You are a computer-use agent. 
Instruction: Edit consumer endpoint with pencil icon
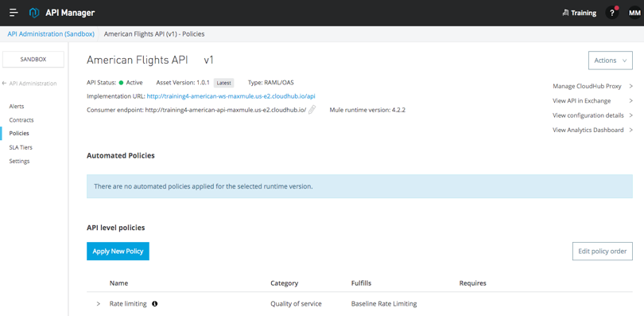(x=312, y=110)
